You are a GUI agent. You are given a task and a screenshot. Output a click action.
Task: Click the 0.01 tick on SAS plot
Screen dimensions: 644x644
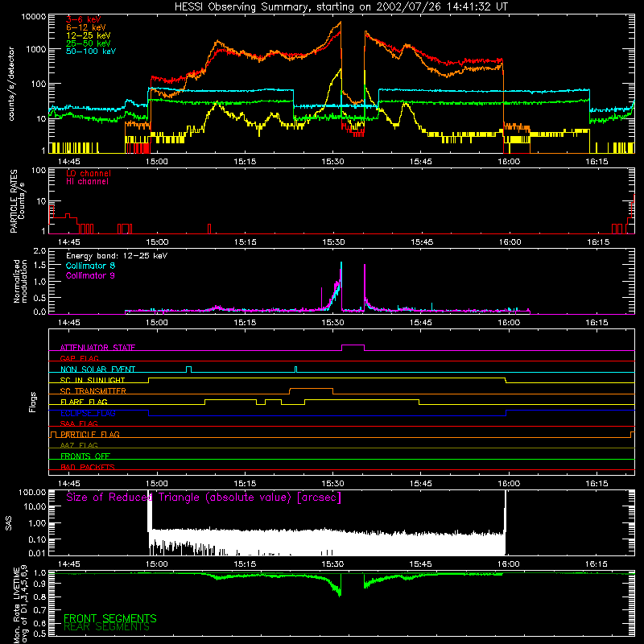tap(37, 553)
